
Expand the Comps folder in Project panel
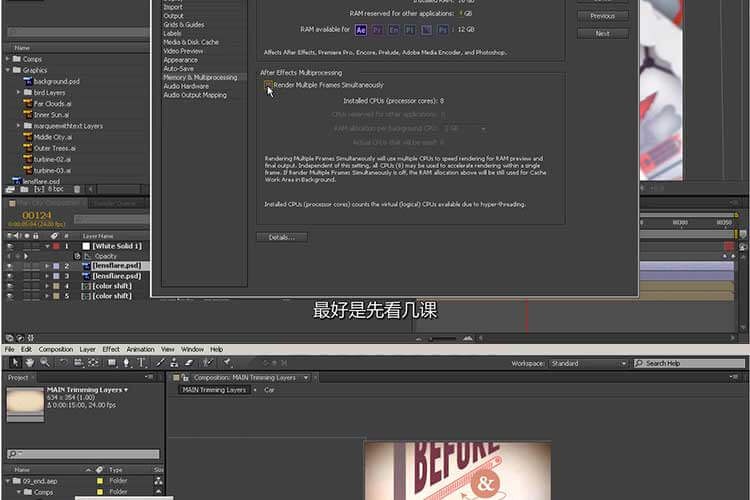(8, 59)
